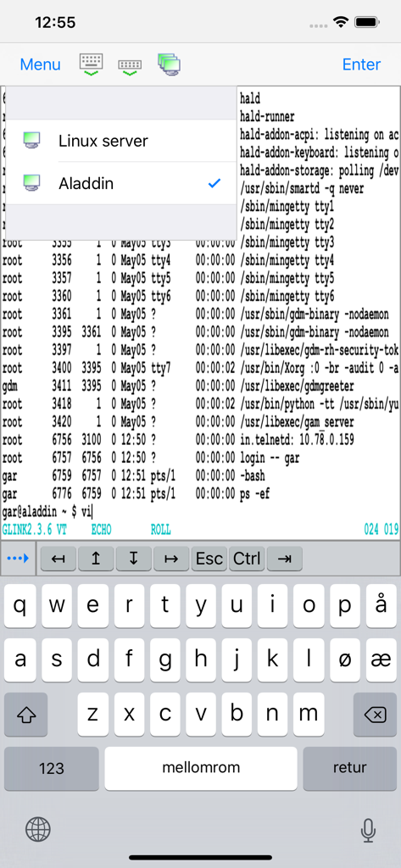Click the terminal prompt line with vi

[47, 511]
